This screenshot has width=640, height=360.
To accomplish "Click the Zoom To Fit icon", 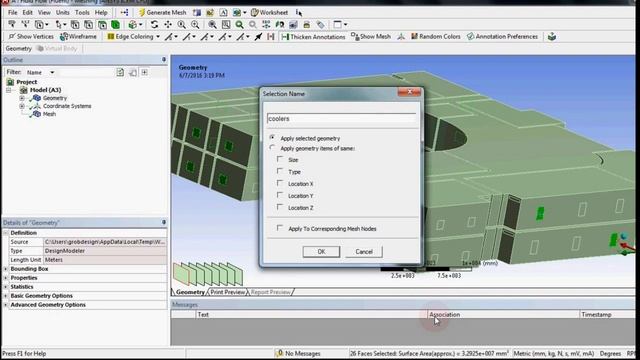I will pyautogui.click(x=212, y=25).
